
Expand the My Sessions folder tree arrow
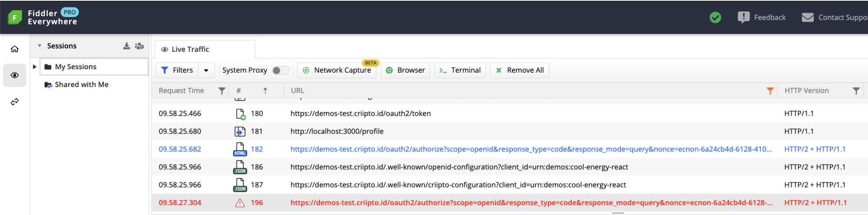click(35, 67)
